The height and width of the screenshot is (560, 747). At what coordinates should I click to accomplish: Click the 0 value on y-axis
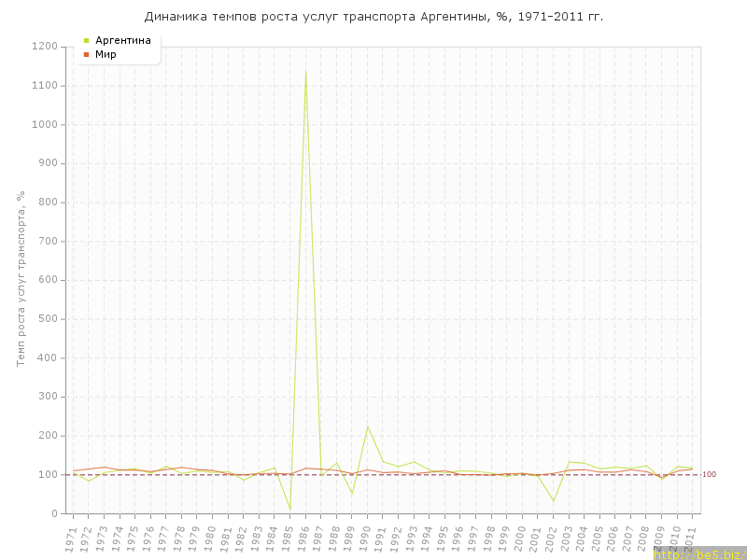(x=54, y=514)
